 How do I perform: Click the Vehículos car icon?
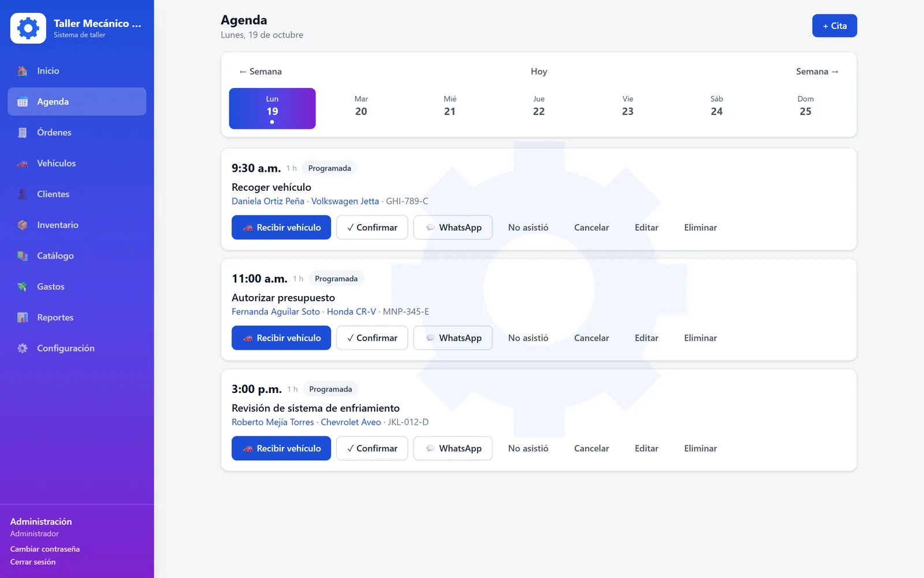point(23,164)
